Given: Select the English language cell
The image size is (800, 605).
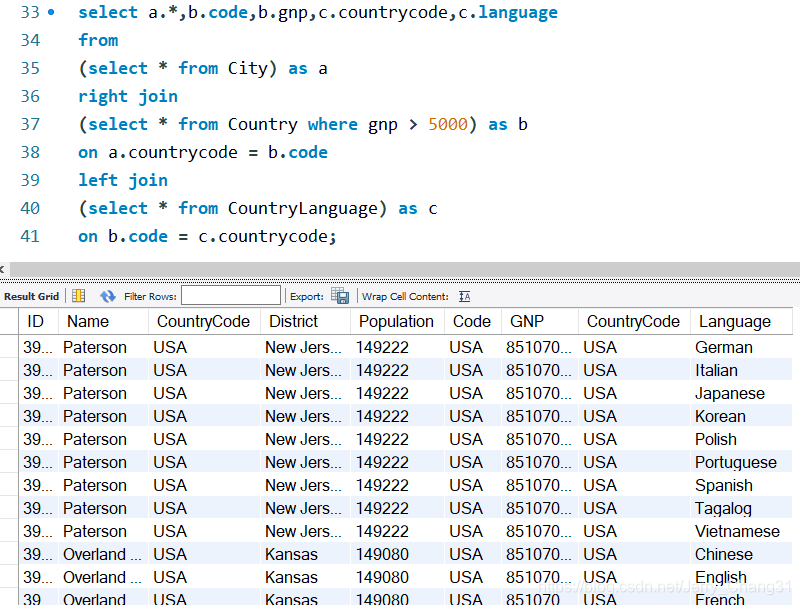Looking at the screenshot, I should [x=741, y=577].
